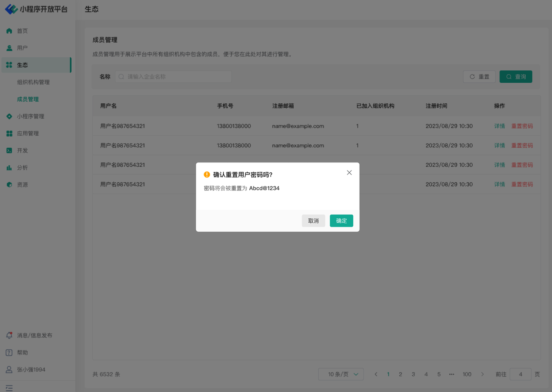The height and width of the screenshot is (392, 552).
Task: Close the reset password dialog
Action: (349, 173)
